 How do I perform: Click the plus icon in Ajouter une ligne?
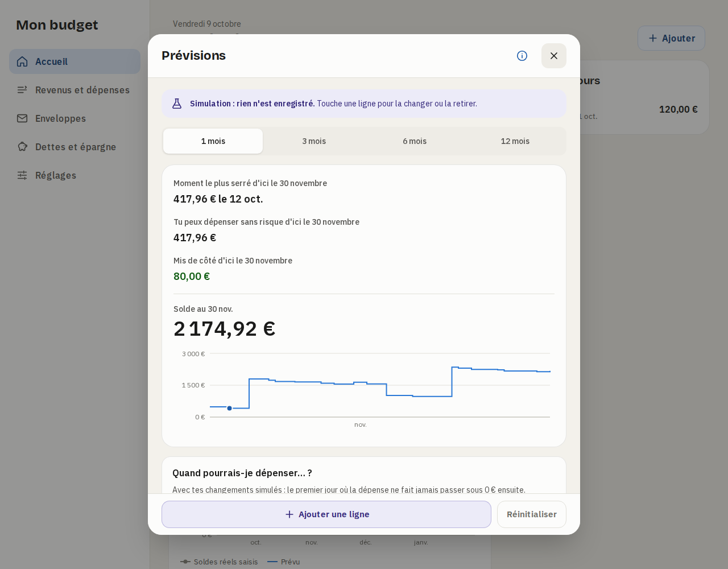(x=289, y=514)
